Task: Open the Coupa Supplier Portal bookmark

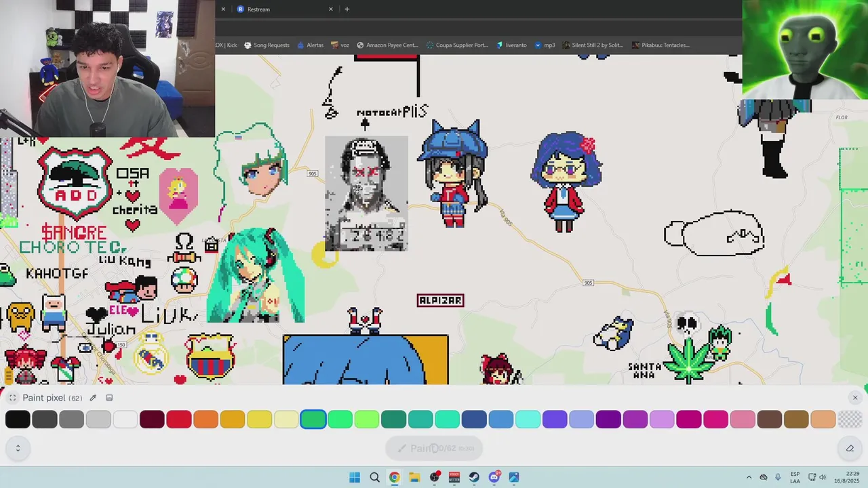Action: tap(457, 45)
